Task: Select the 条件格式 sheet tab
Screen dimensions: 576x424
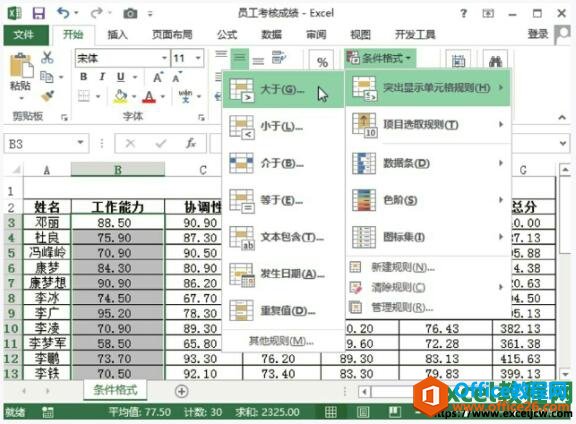Action: 115,390
